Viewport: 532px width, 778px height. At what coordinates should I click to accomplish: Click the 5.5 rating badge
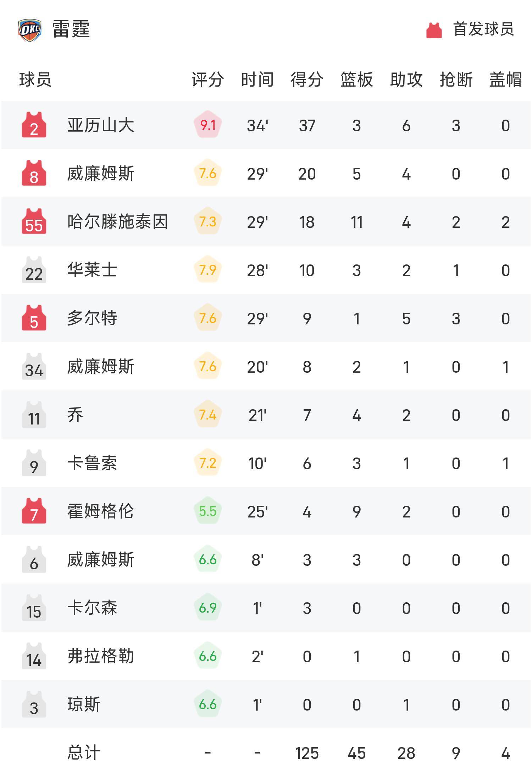click(x=208, y=511)
